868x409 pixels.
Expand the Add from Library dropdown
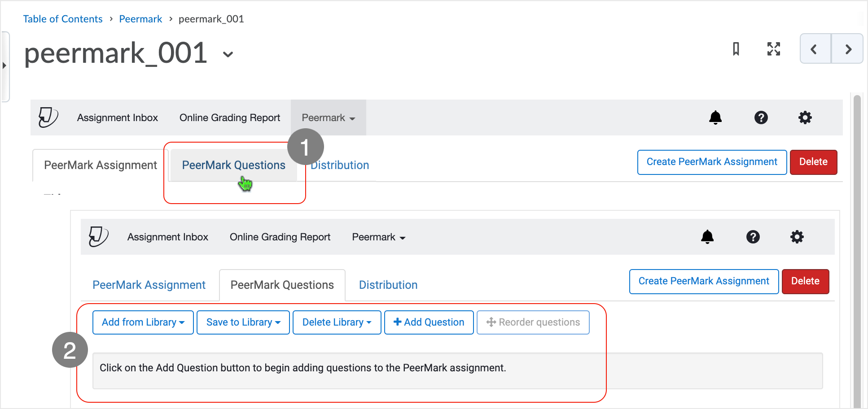click(143, 322)
